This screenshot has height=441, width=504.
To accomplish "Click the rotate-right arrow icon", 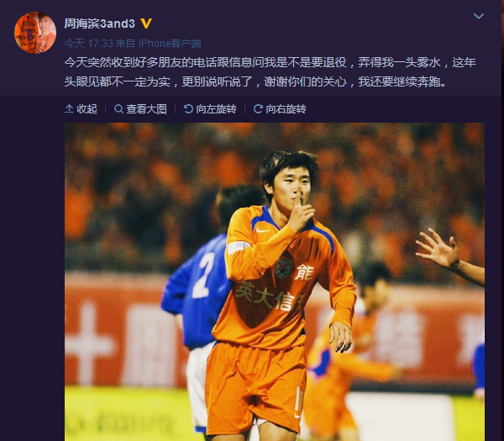I will (x=258, y=109).
